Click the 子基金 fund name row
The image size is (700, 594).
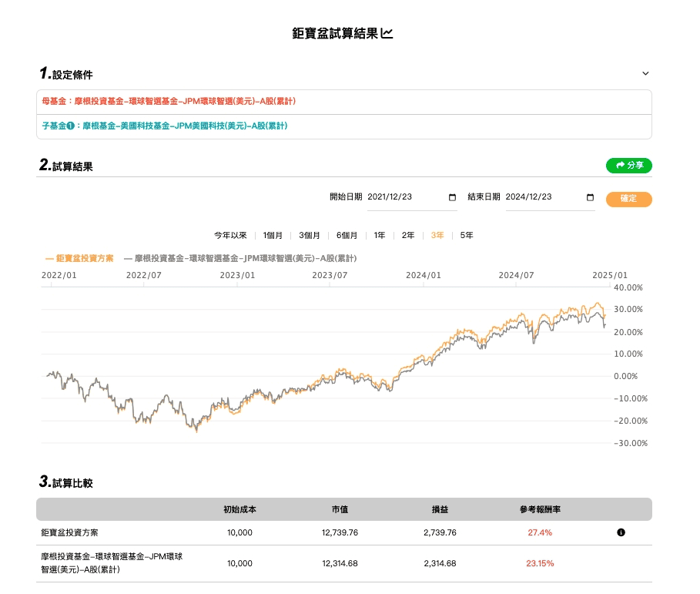[343, 126]
